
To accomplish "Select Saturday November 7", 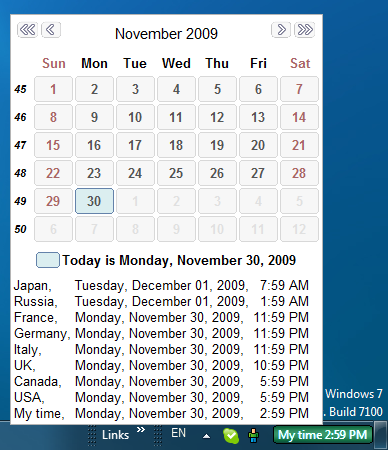I will (x=299, y=89).
